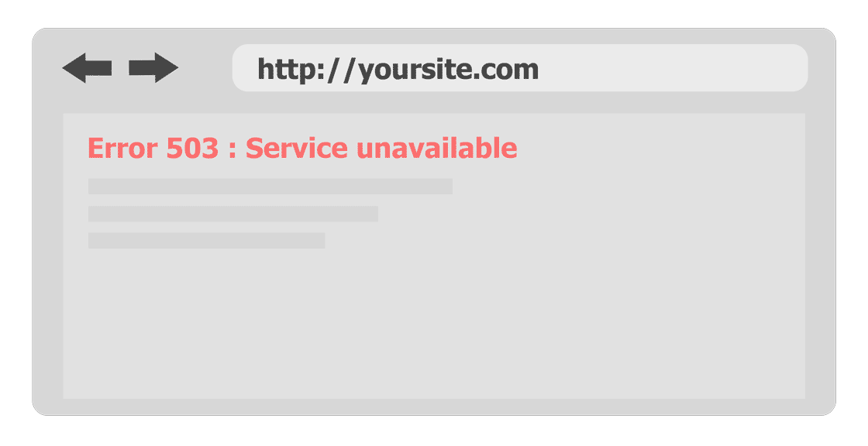Click the back arrow navigation icon
868x446 pixels.
point(87,68)
